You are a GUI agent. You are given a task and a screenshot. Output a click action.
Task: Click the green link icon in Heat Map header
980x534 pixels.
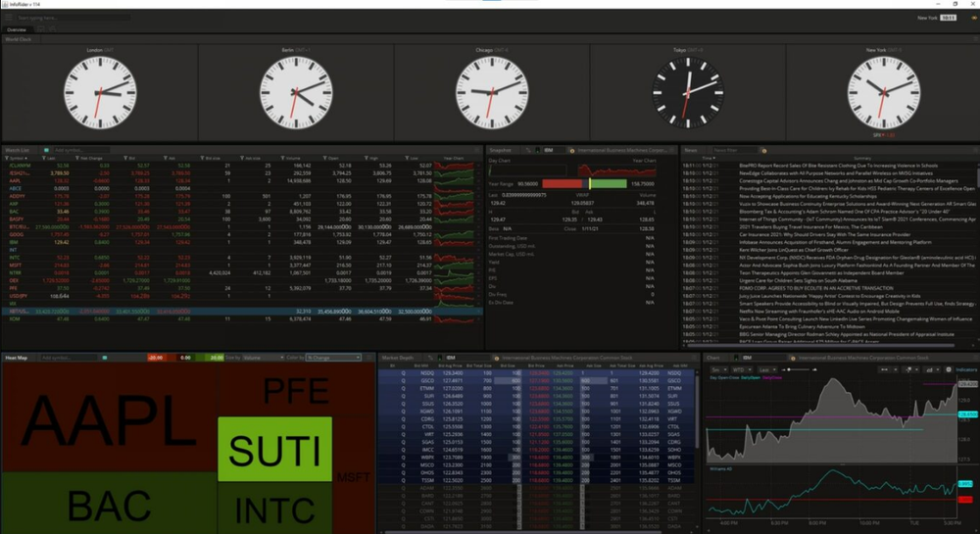tap(105, 358)
